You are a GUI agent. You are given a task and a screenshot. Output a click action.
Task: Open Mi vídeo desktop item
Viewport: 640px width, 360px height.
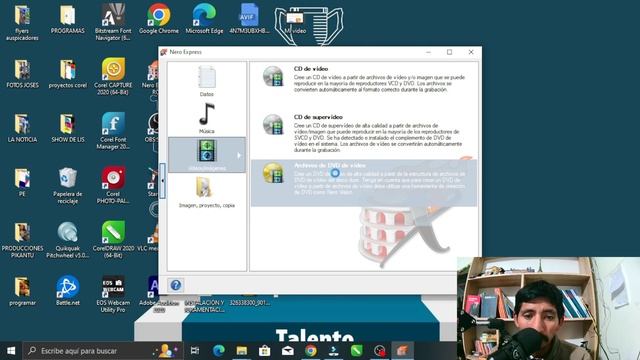(x=295, y=22)
